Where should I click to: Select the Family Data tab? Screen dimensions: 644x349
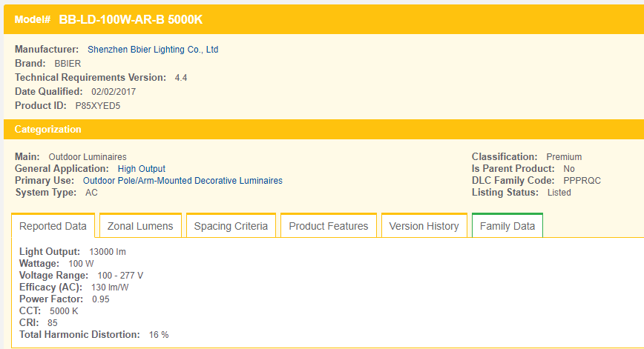[x=507, y=226]
